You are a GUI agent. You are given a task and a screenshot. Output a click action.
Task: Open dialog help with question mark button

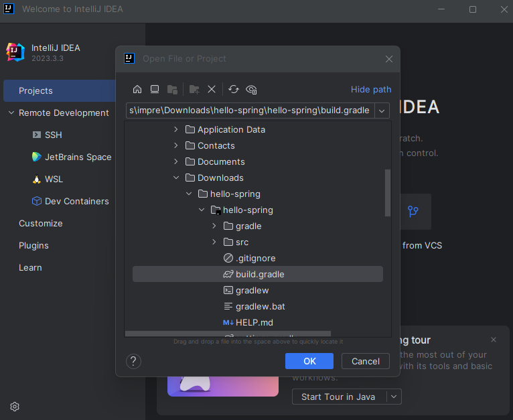[x=133, y=362]
